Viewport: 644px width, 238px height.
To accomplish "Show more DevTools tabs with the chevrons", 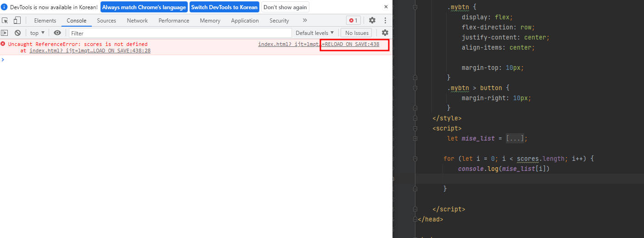I will (x=305, y=20).
